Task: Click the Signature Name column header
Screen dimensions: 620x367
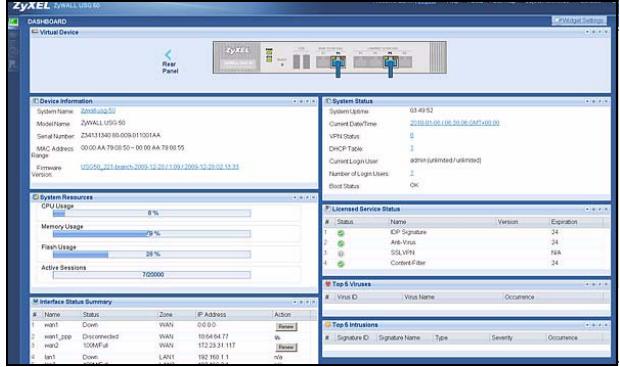Action: pyautogui.click(x=399, y=338)
